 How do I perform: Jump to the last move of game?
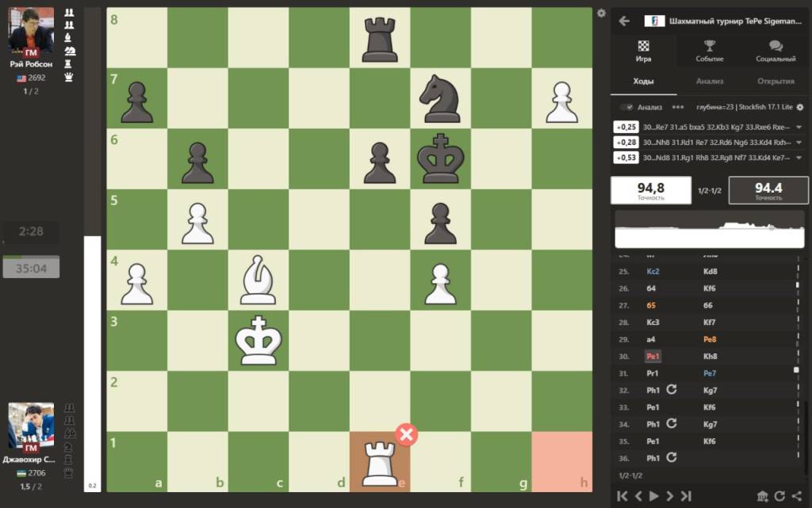[686, 496]
